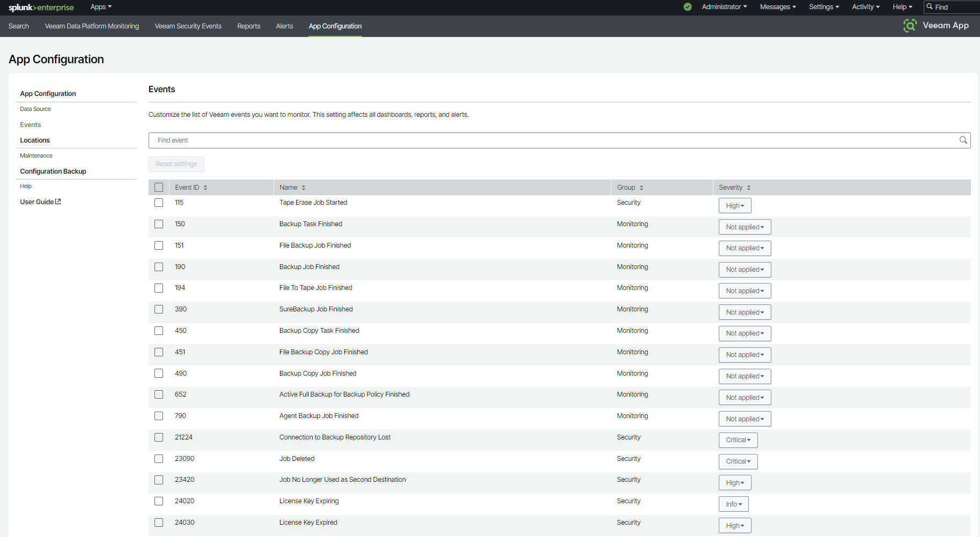Check the box for event 24020
980x537 pixels.
tap(159, 501)
